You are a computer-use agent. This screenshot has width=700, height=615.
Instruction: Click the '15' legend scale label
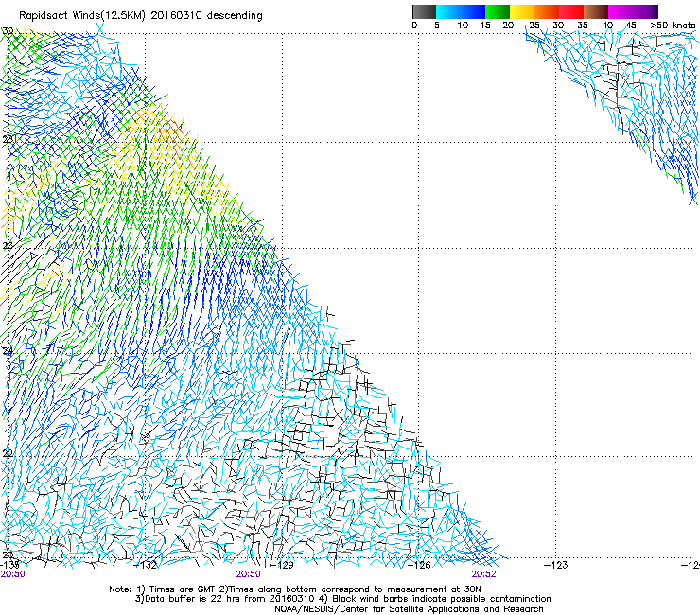click(x=485, y=26)
